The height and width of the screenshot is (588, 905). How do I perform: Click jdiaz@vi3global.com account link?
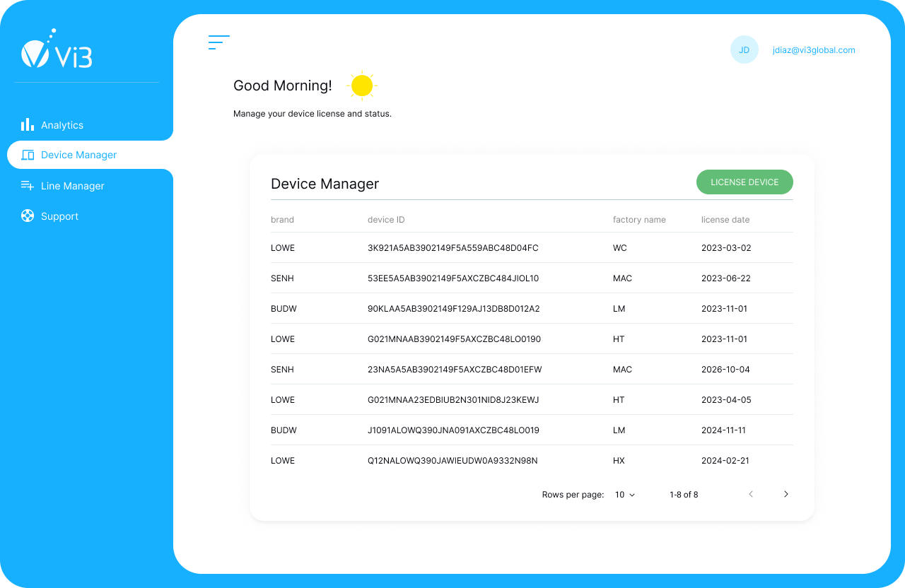814,50
